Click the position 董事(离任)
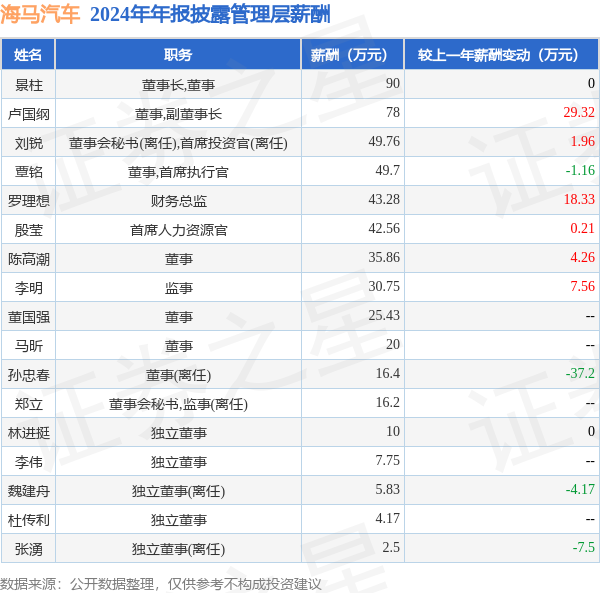 click(178, 375)
